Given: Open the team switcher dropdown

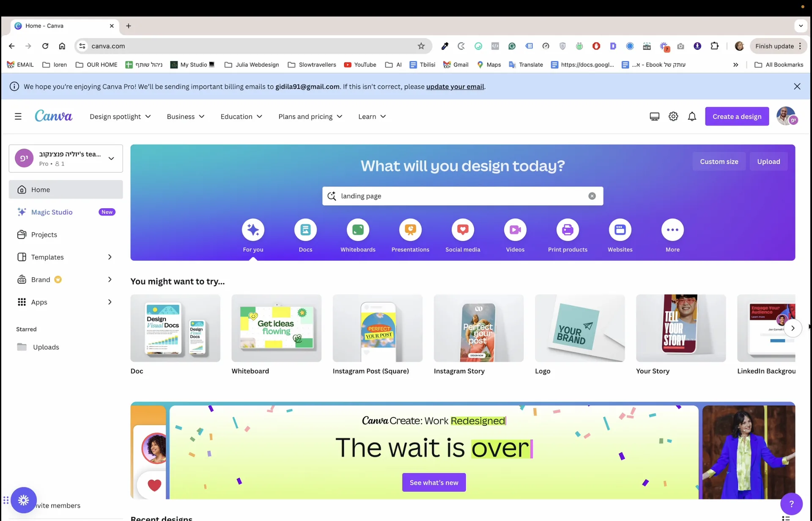Looking at the screenshot, I should (66, 158).
